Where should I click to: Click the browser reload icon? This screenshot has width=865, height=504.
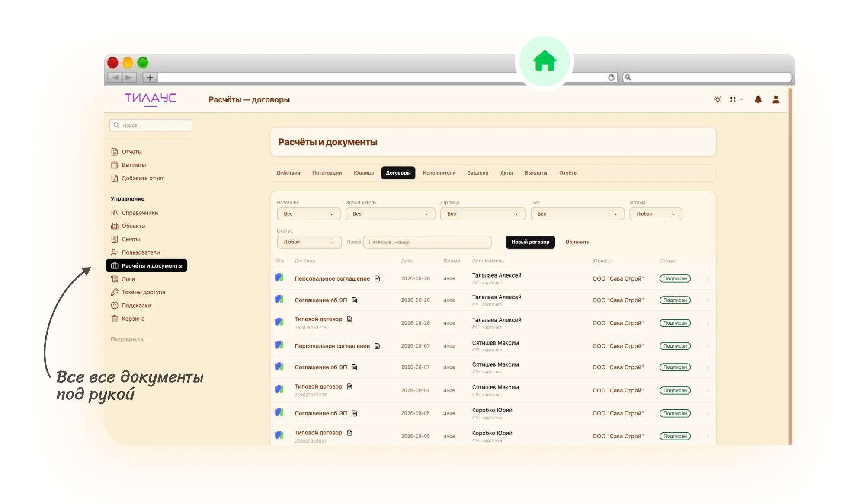pyautogui.click(x=611, y=77)
